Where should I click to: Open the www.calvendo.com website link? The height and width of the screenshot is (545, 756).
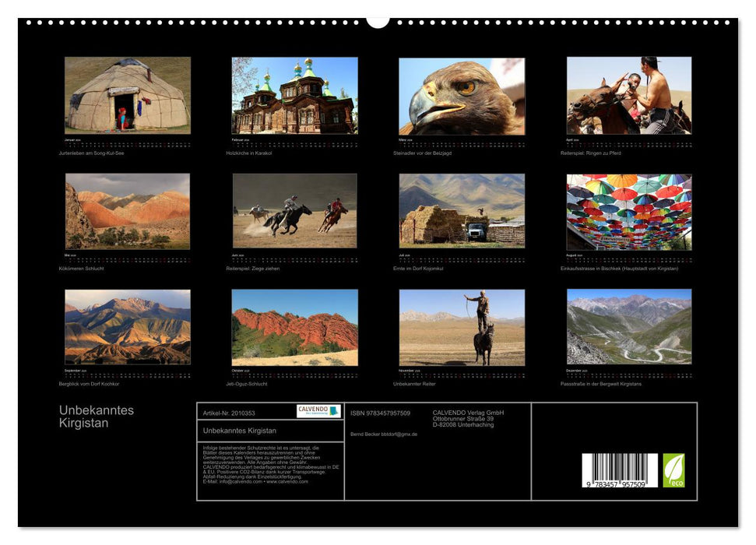(289, 483)
